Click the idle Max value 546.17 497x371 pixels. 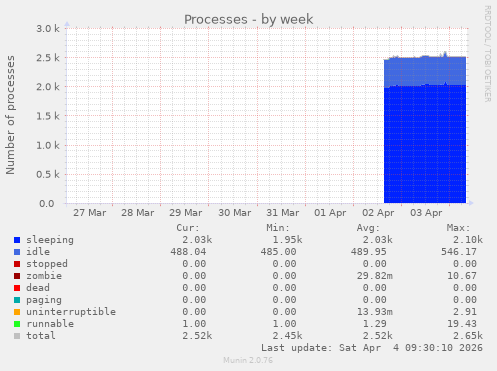coord(459,252)
